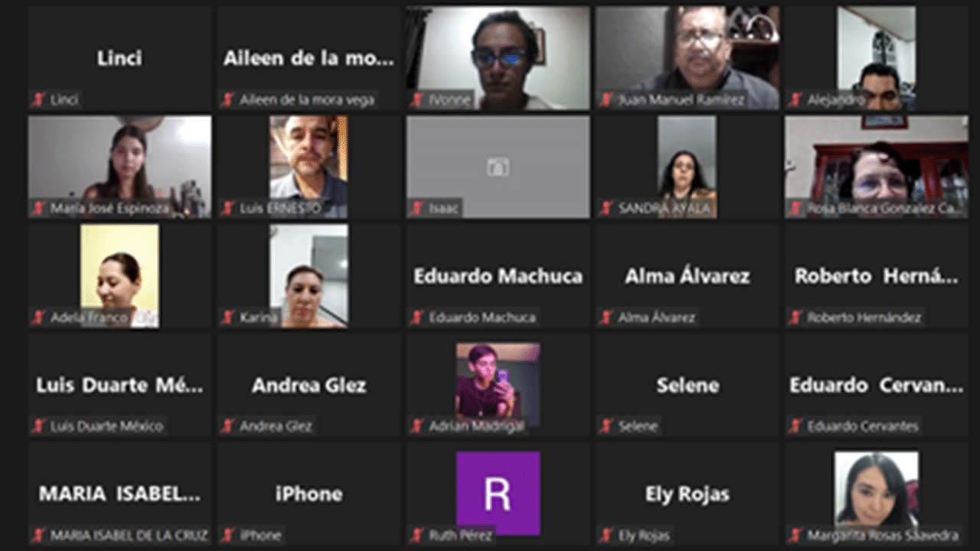Select Karina's video thumbnail
This screenshot has width=980, height=551.
pos(309,276)
